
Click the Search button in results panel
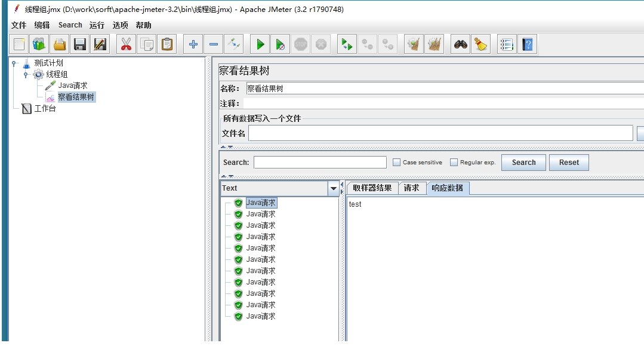point(523,163)
